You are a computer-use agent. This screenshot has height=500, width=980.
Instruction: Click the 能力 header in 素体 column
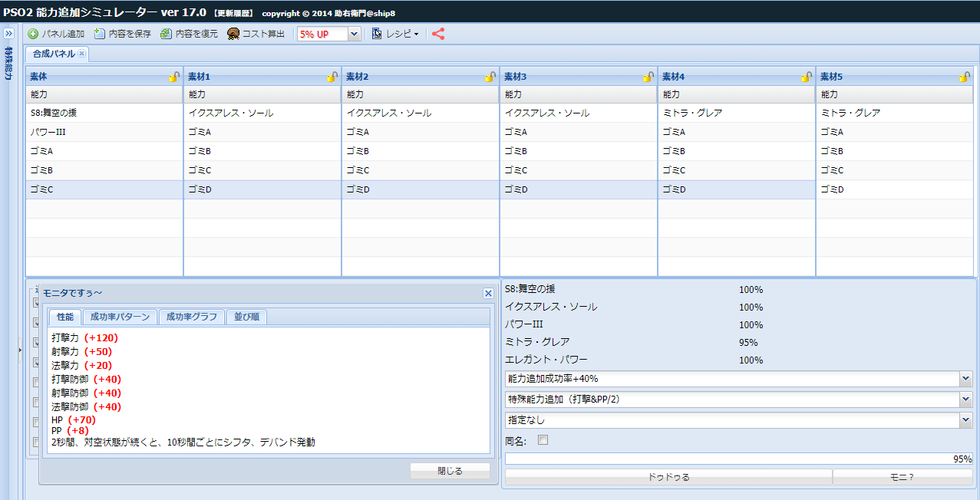[104, 94]
